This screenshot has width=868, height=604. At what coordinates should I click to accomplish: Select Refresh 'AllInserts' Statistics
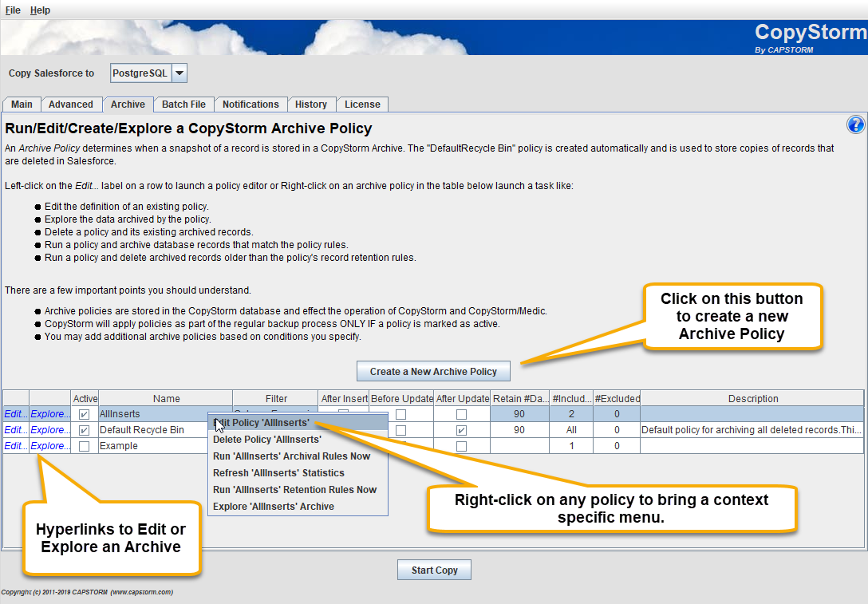coord(298,473)
